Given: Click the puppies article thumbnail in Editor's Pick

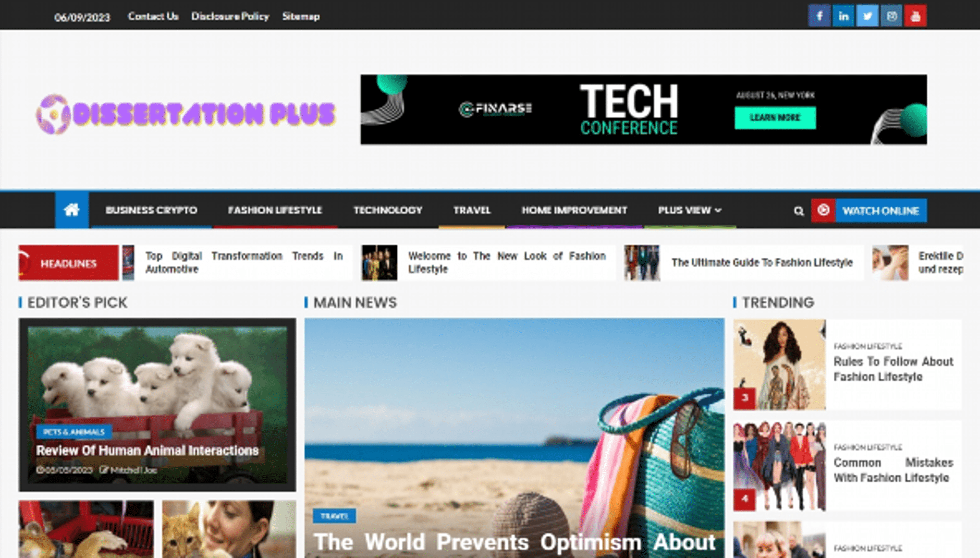Looking at the screenshot, I should [x=157, y=375].
